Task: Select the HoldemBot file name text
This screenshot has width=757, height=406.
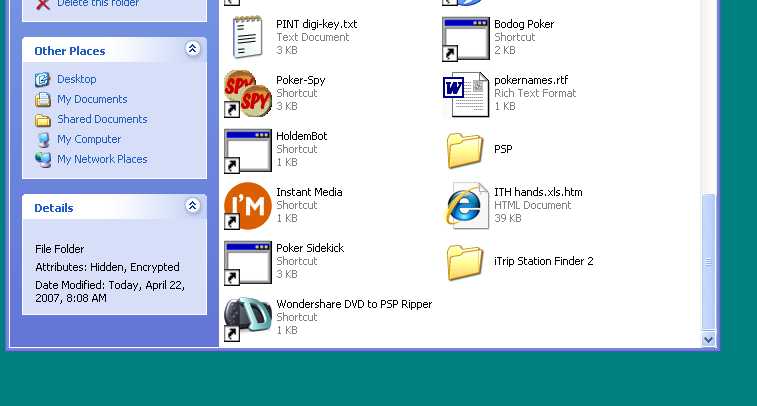Action: click(x=302, y=136)
